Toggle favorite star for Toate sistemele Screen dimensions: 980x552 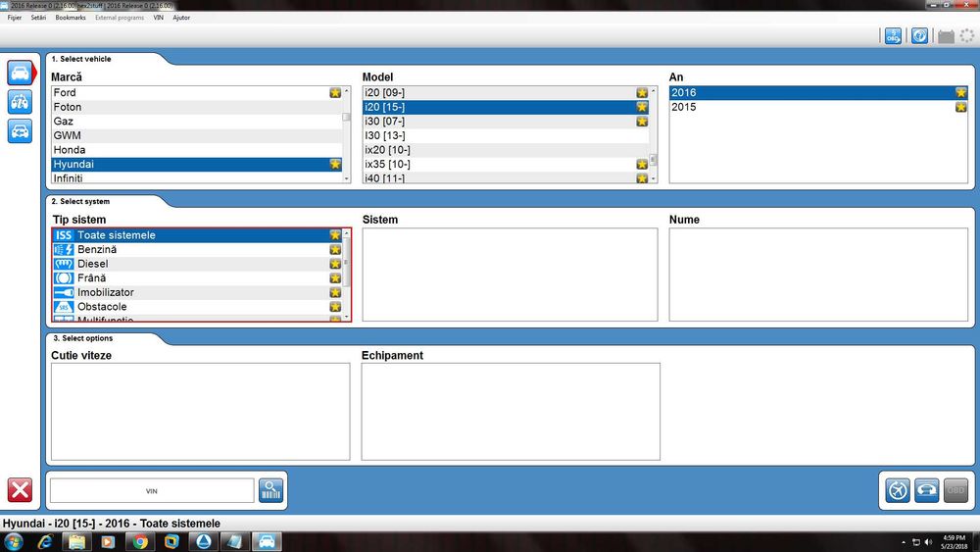(335, 235)
